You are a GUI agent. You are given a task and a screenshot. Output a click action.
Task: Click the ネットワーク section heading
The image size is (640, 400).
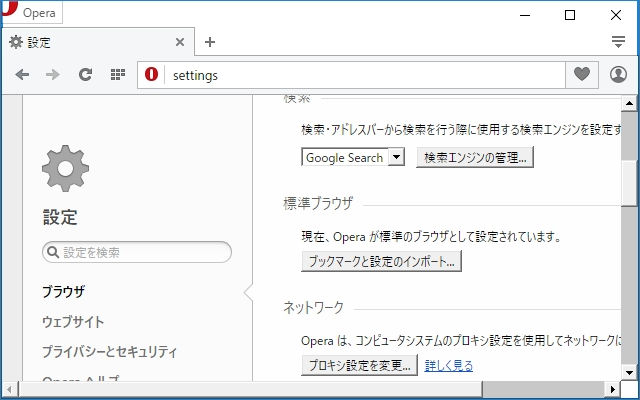tap(313, 307)
